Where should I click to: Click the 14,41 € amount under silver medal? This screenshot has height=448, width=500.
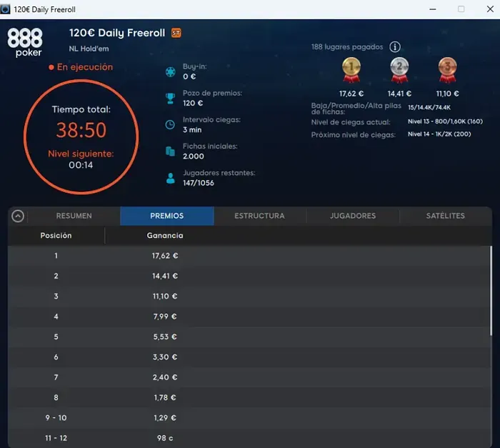tap(399, 94)
